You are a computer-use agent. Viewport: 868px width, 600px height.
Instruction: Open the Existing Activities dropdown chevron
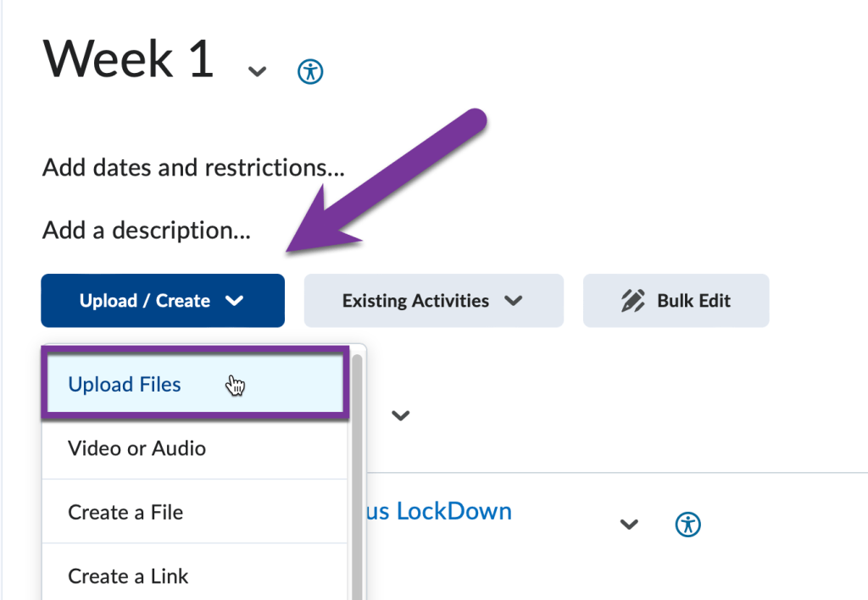pos(513,300)
